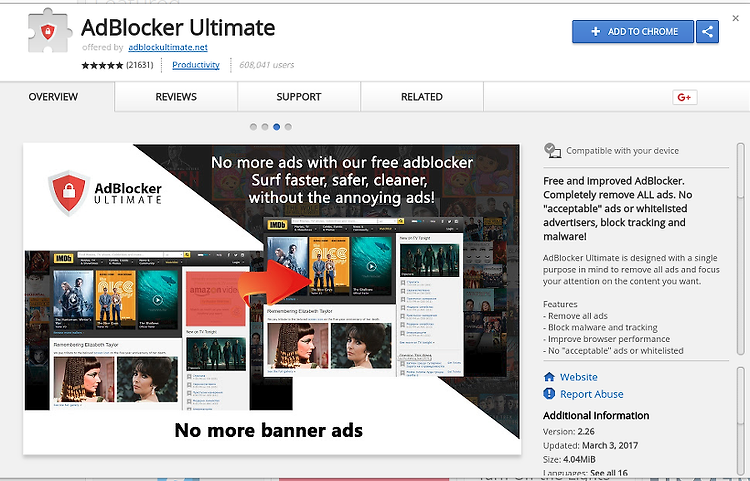Image resolution: width=750 pixels, height=481 pixels.
Task: Click the Additional Information heading
Action: click(x=596, y=415)
